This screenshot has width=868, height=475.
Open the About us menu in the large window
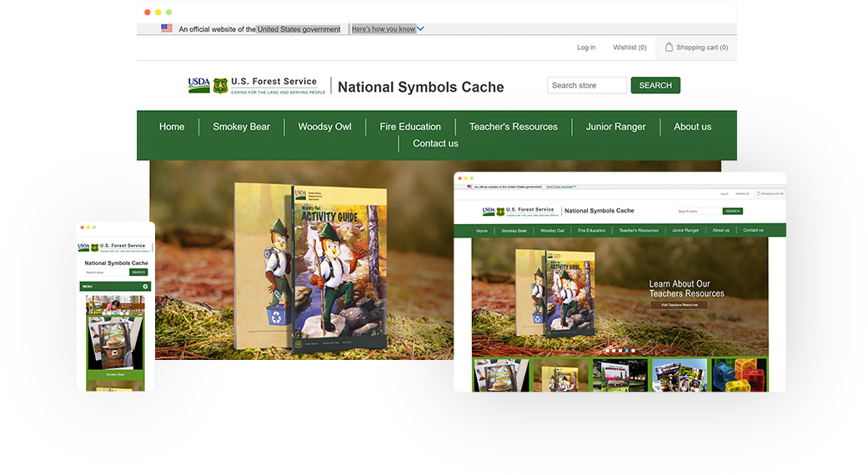(x=693, y=127)
